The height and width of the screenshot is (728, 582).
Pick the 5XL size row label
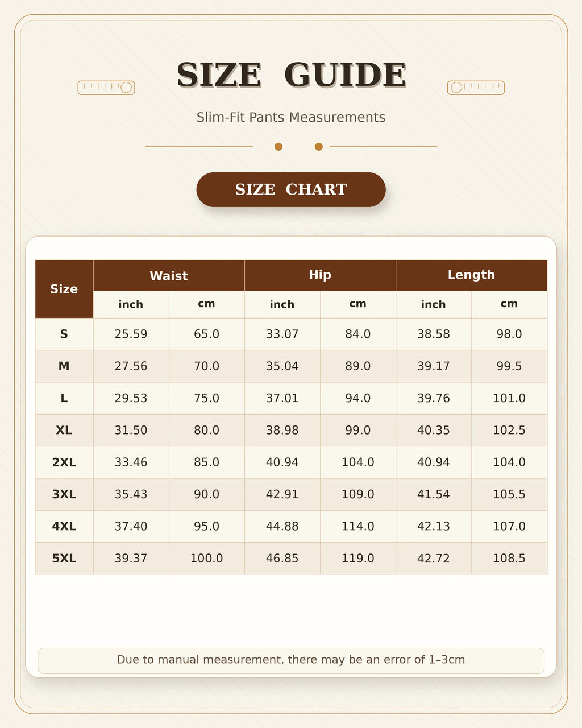coord(64,559)
